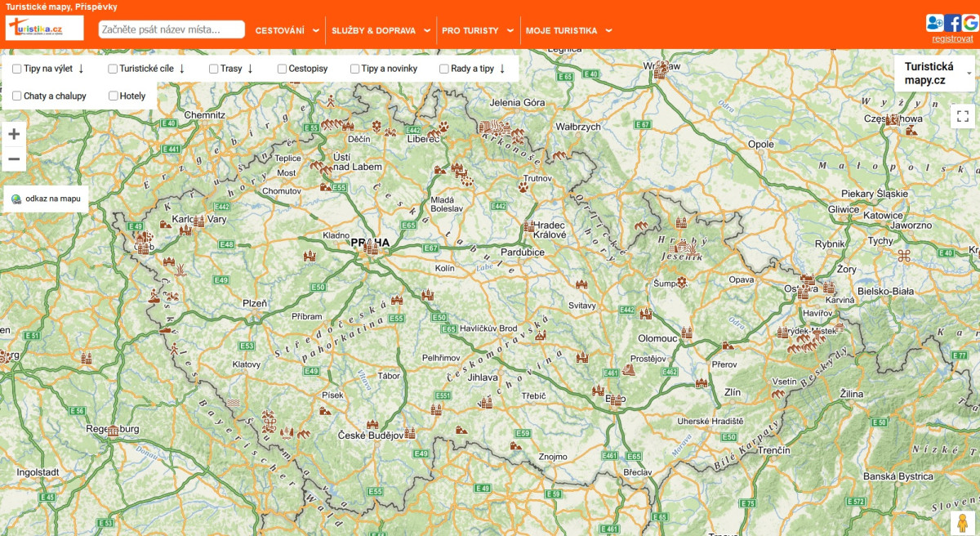Check the Tipy a novinky box
Viewport: 980px width, 536px height.
[355, 69]
